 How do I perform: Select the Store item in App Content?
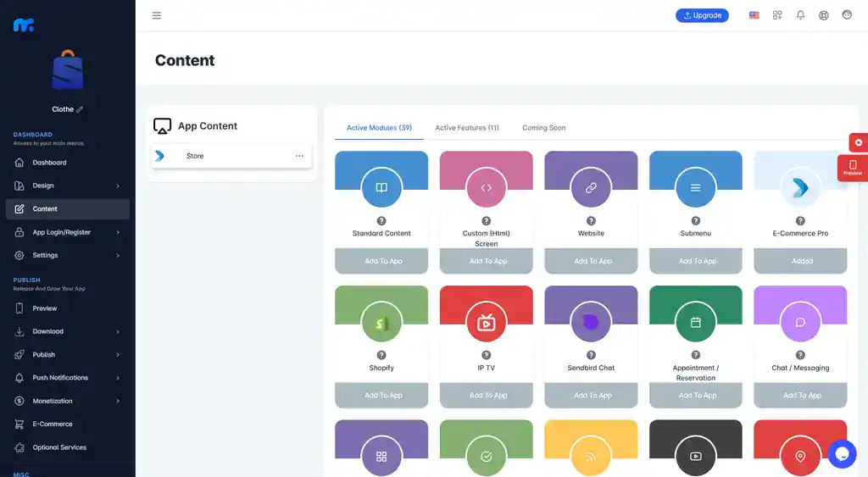[x=195, y=156]
